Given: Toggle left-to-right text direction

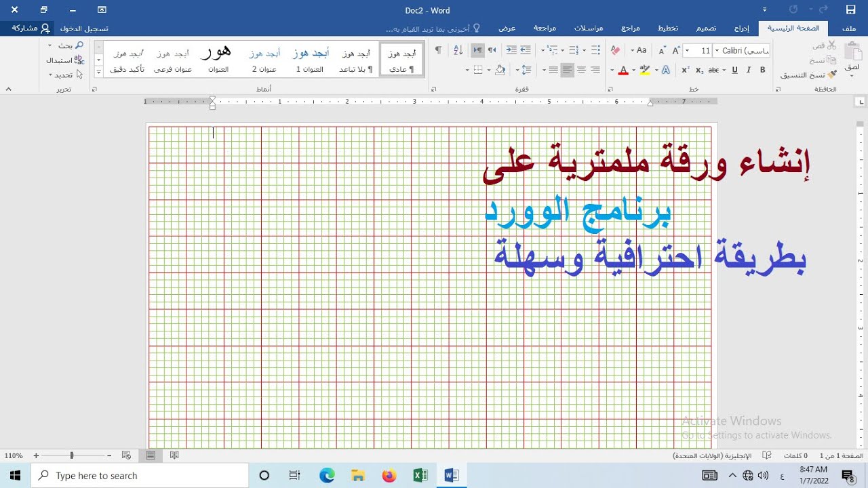Looking at the screenshot, I should click(477, 50).
